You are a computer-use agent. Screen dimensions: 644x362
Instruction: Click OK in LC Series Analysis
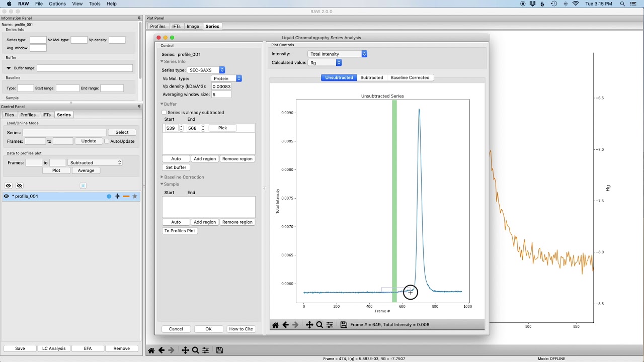point(208,329)
